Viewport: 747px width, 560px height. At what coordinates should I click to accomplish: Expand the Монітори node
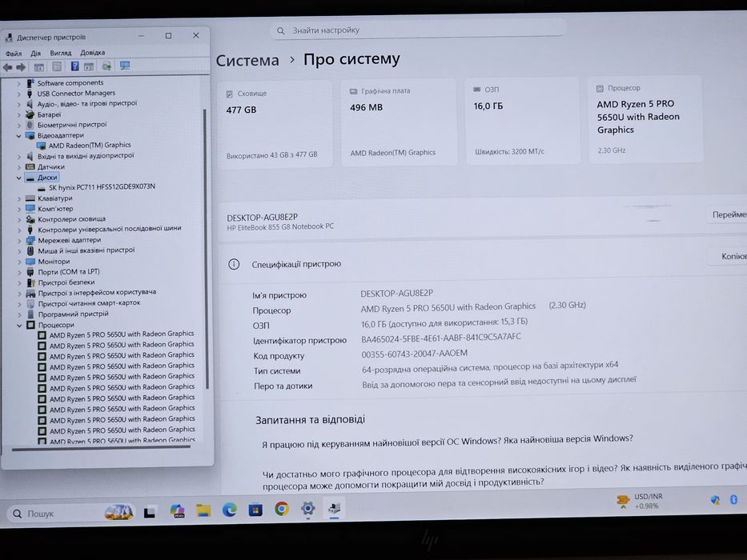pyautogui.click(x=19, y=262)
